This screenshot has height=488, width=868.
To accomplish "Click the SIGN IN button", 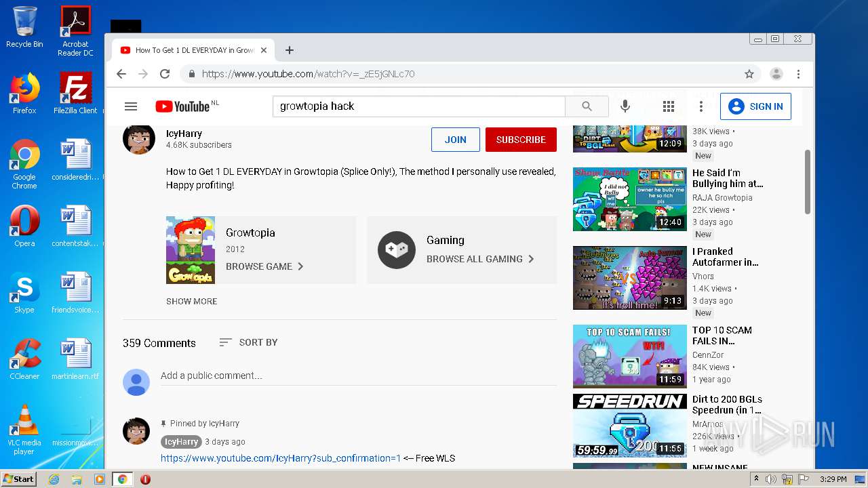I will (755, 106).
